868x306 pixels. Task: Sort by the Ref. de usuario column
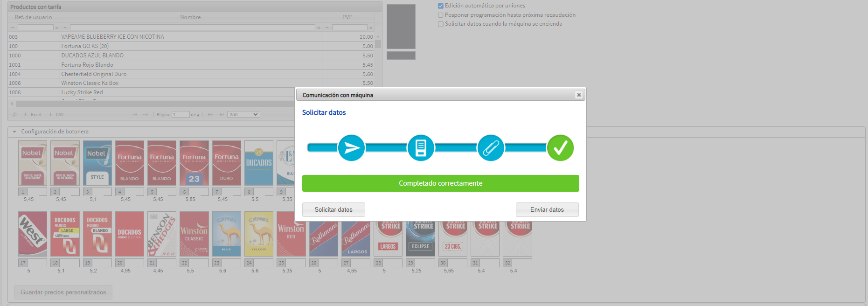[x=34, y=17]
